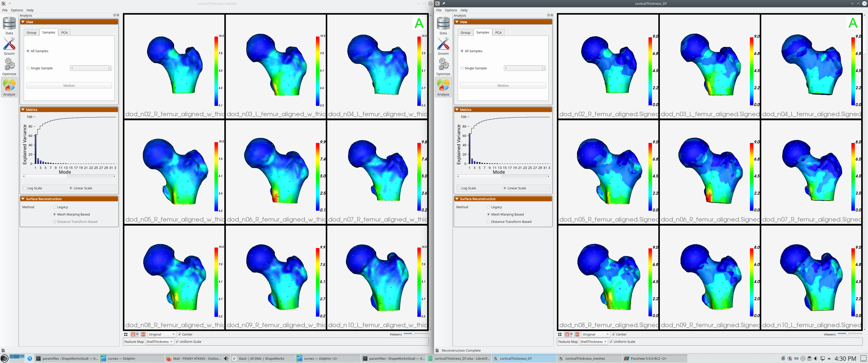
Task: Click the Data mode icon
Action: pos(9,26)
